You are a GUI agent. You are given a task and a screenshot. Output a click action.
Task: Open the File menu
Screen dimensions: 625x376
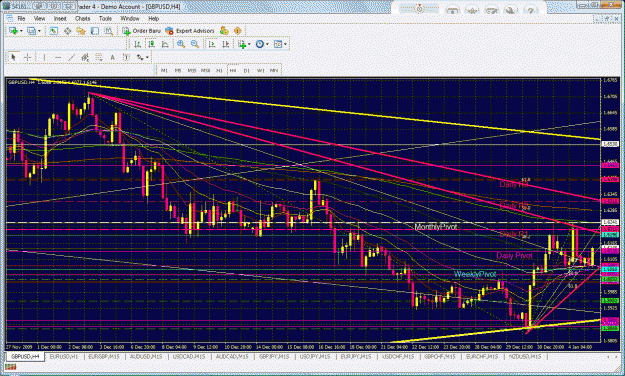21,19
